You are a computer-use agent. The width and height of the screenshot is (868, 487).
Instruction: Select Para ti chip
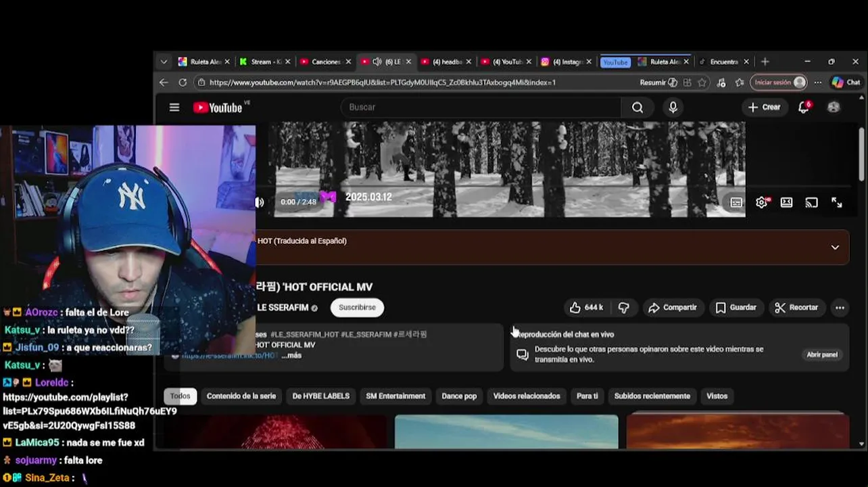click(x=587, y=396)
